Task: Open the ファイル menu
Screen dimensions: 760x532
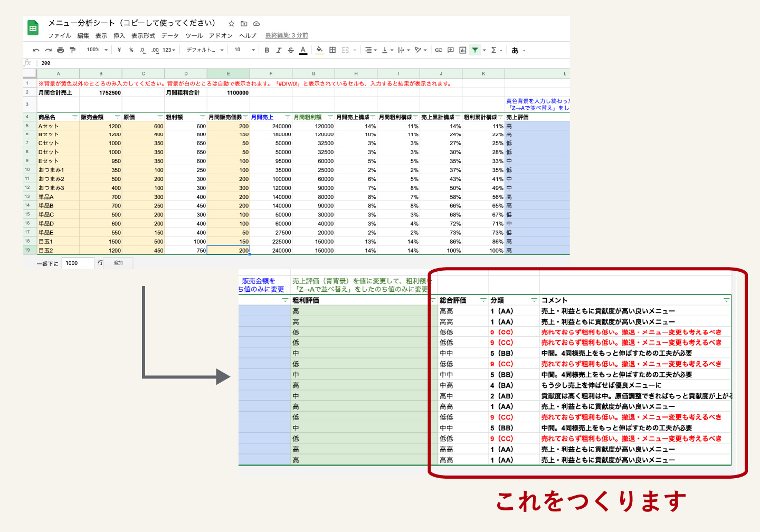Action: 59,36
